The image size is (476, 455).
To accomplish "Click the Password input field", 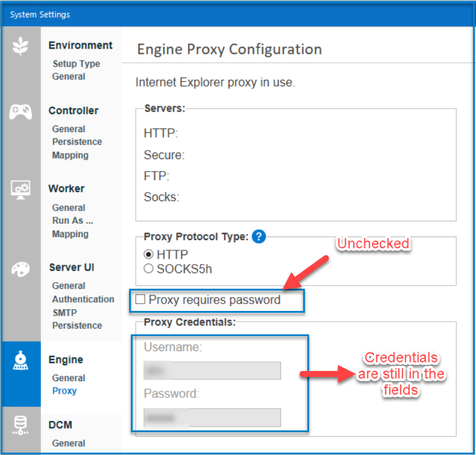I will click(212, 418).
